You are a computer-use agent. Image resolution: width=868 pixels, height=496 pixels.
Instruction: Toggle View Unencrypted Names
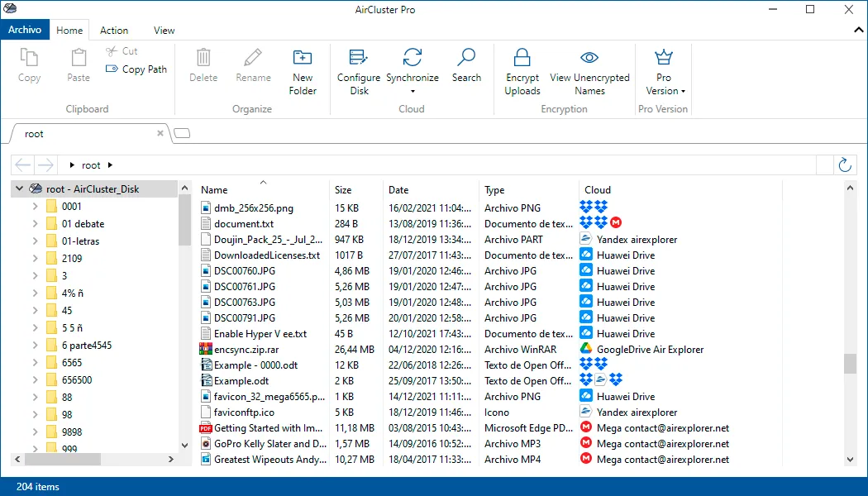[589, 72]
